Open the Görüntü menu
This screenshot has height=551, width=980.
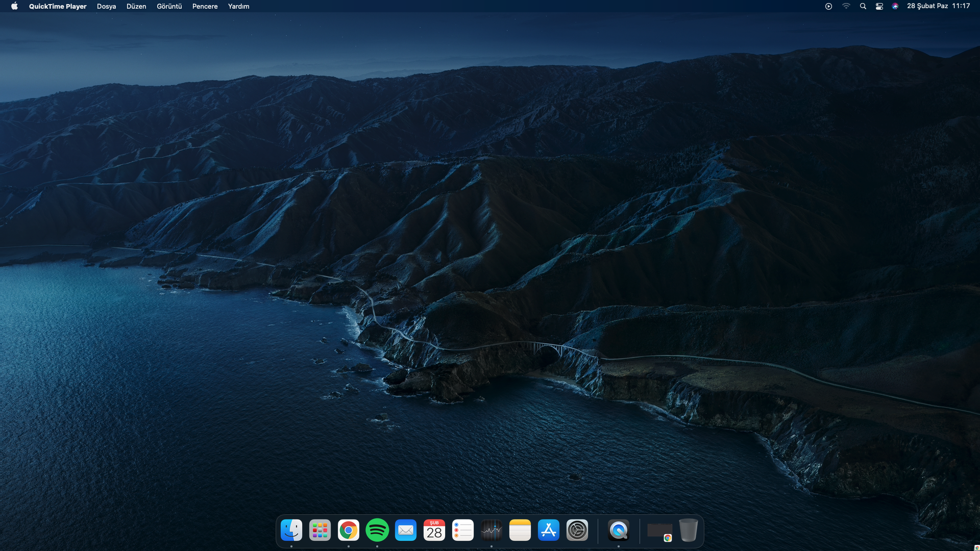[169, 6]
